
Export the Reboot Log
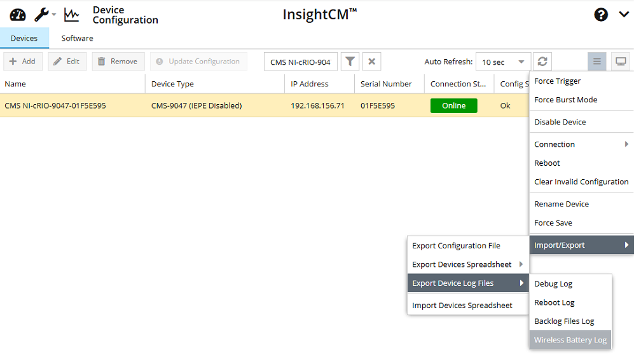tap(570, 302)
